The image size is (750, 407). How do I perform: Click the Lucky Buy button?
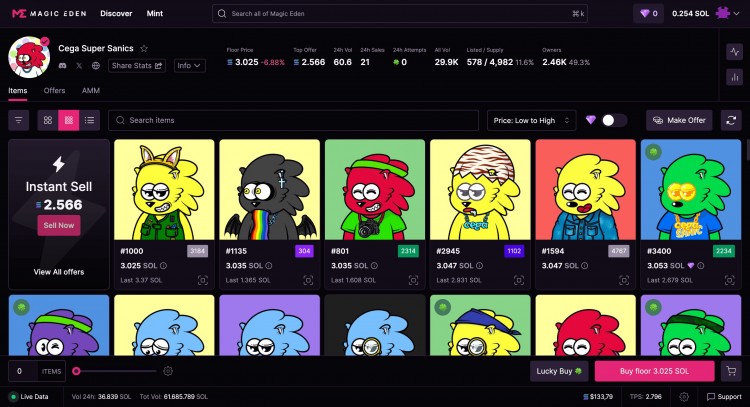pyautogui.click(x=559, y=371)
